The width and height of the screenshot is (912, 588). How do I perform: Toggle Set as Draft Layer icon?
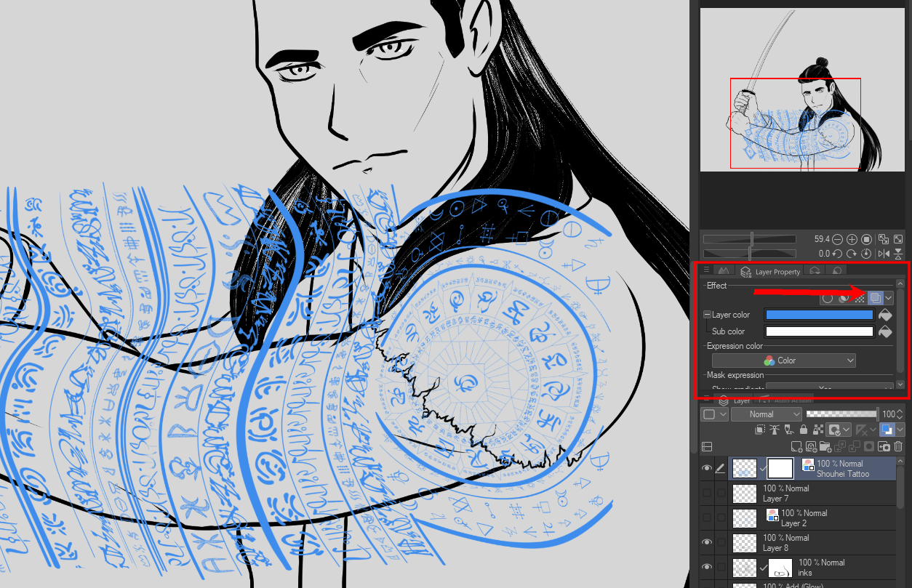point(788,430)
